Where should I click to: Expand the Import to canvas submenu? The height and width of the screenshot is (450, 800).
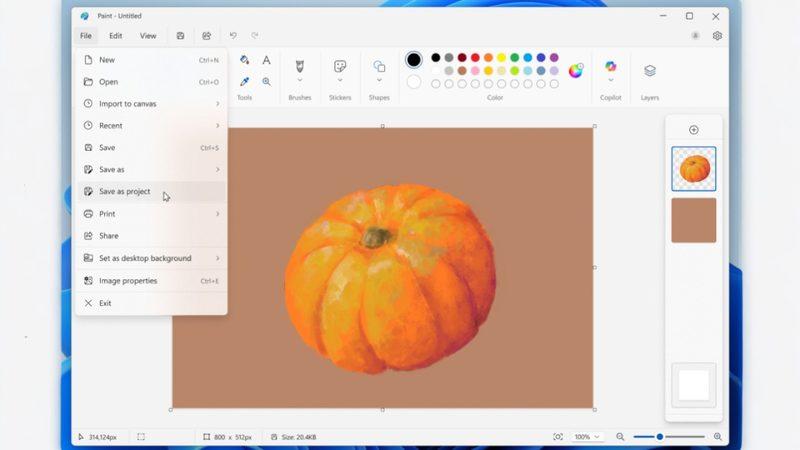(x=152, y=104)
